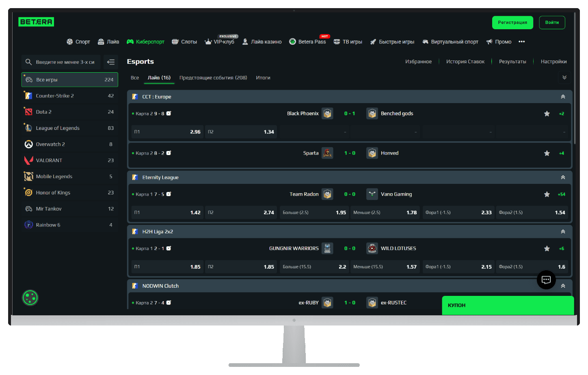This screenshot has height=375, width=588.
Task: Click Black Phoenix team logo
Action: [x=327, y=114]
